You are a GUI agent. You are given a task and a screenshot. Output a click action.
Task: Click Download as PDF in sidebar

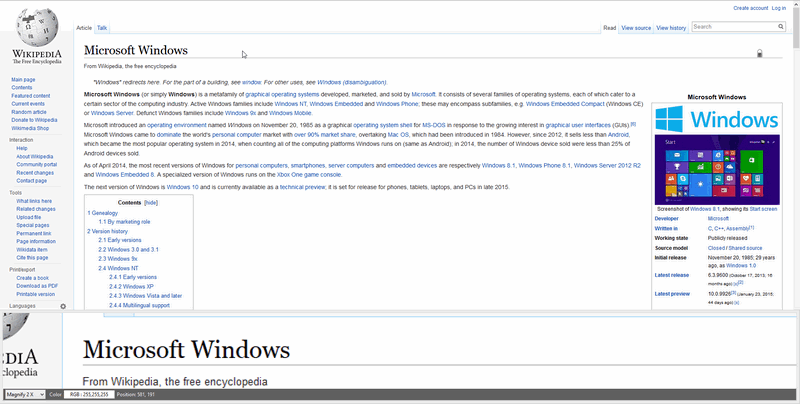tap(36, 286)
